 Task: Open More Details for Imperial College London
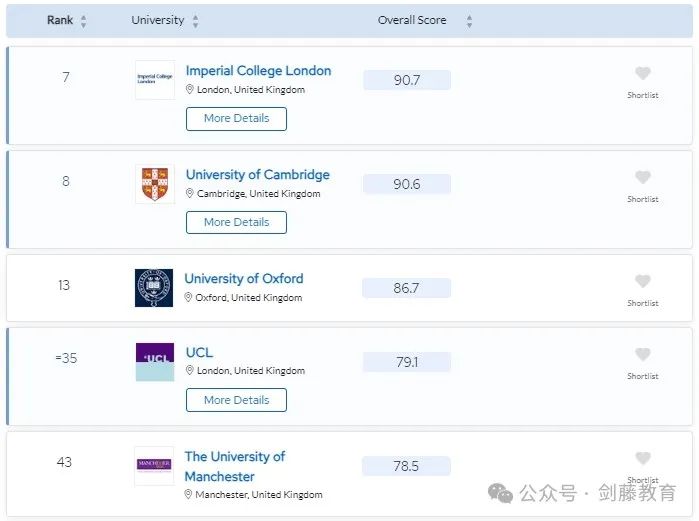coord(236,118)
